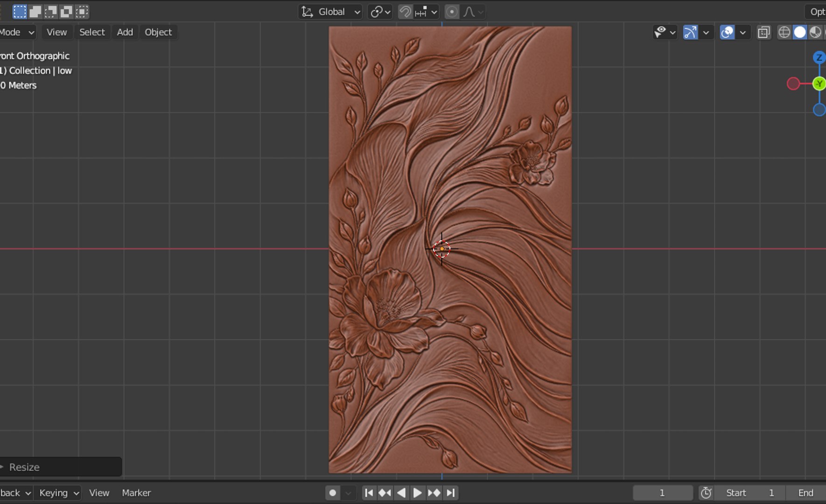826x504 pixels.
Task: Expand the overlays options dropdown arrow
Action: tap(742, 32)
